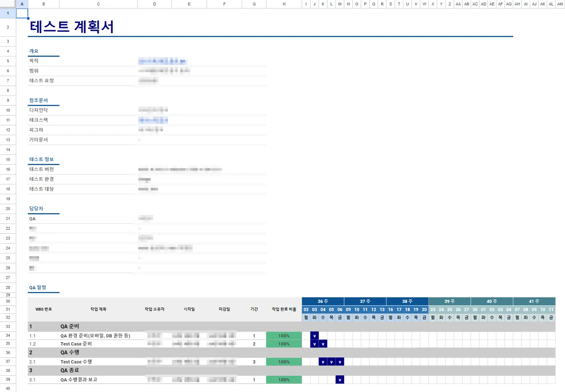Select column A header

(x=22, y=4)
